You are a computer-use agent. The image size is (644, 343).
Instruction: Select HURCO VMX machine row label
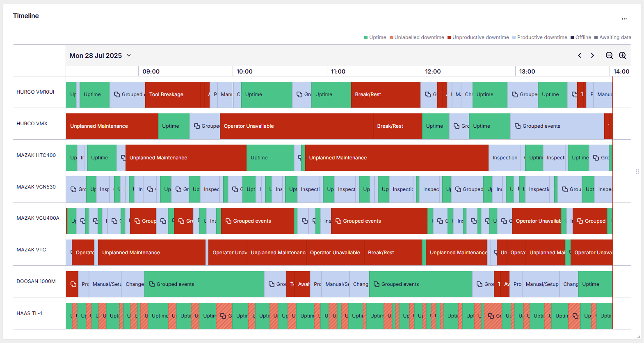pyautogui.click(x=32, y=124)
